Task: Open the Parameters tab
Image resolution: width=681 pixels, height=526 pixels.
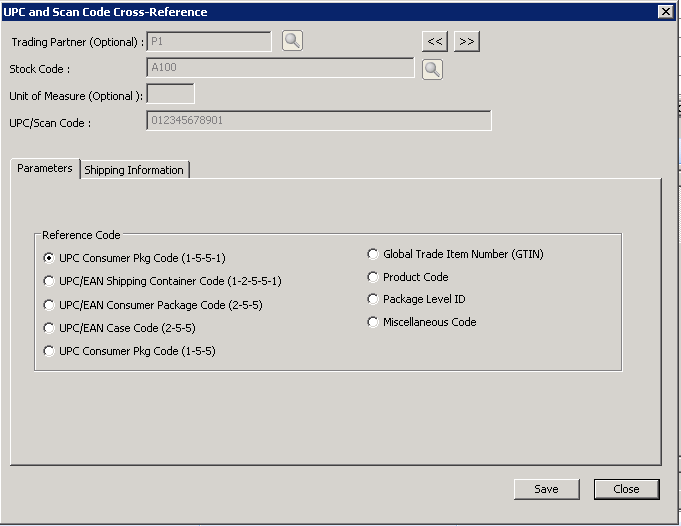Action: 45,169
